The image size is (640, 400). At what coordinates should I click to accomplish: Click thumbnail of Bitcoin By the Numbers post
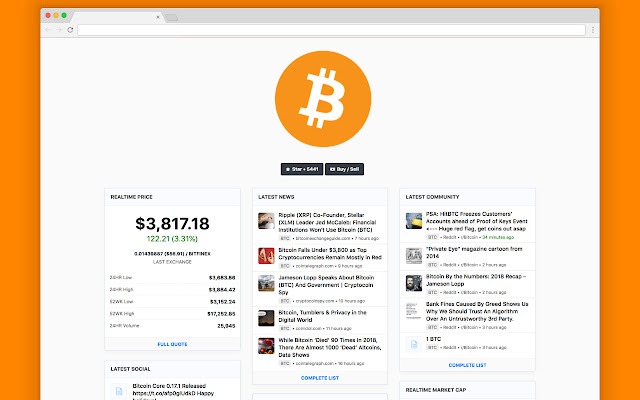coord(414,283)
